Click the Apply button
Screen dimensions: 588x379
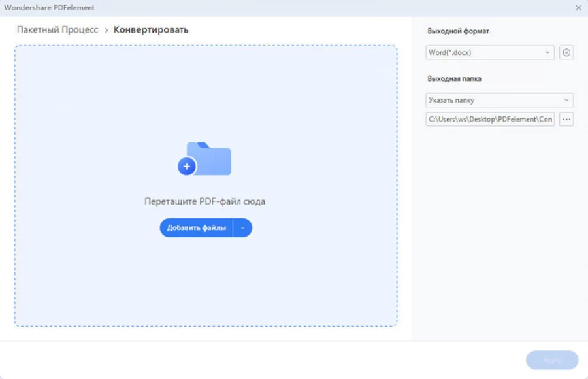click(552, 360)
